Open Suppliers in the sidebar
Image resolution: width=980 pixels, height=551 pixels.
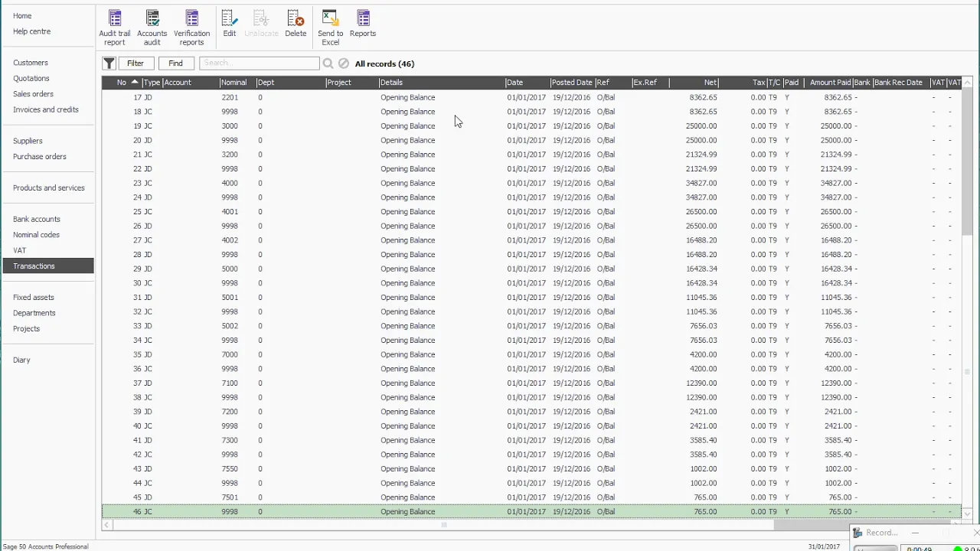[x=28, y=141]
